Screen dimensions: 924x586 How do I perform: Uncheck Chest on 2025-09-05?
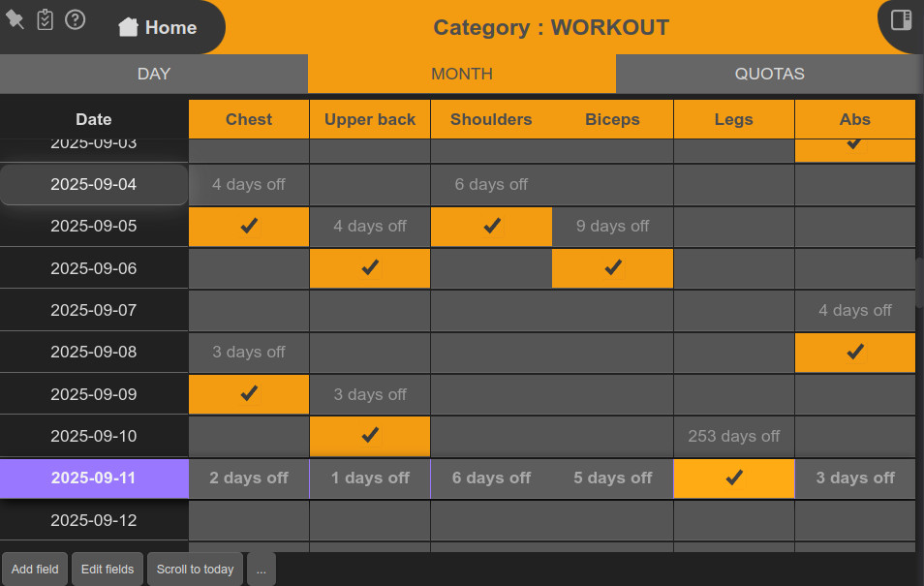coord(249,226)
